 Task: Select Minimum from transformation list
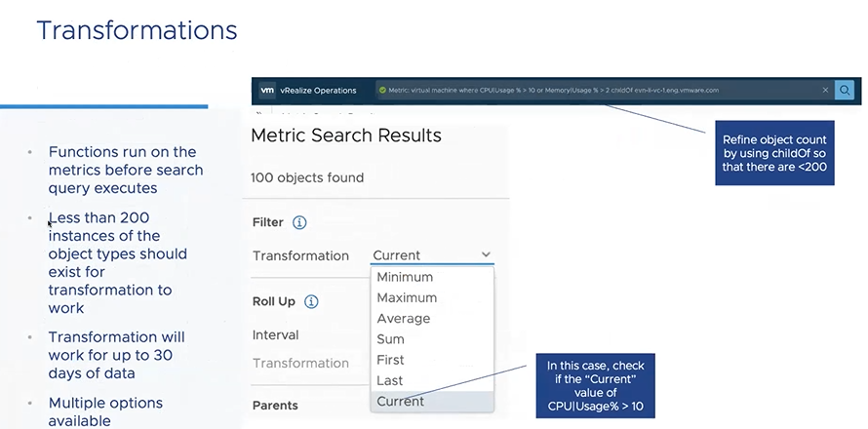405,277
